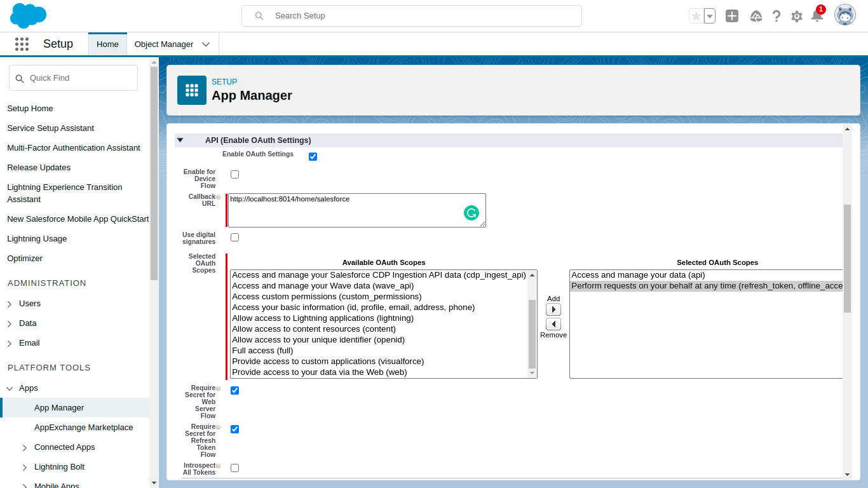Select Perform requests on your behalf scope
This screenshot has width=868, height=488.
pyautogui.click(x=707, y=286)
